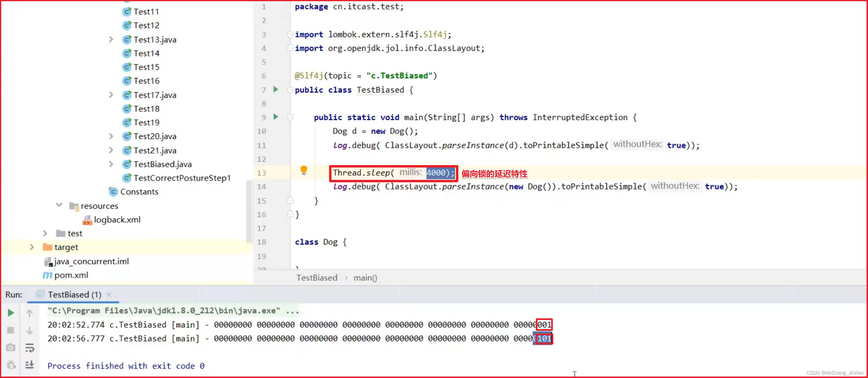This screenshot has width=868, height=378.
Task: Stop the running process
Action: point(11,330)
